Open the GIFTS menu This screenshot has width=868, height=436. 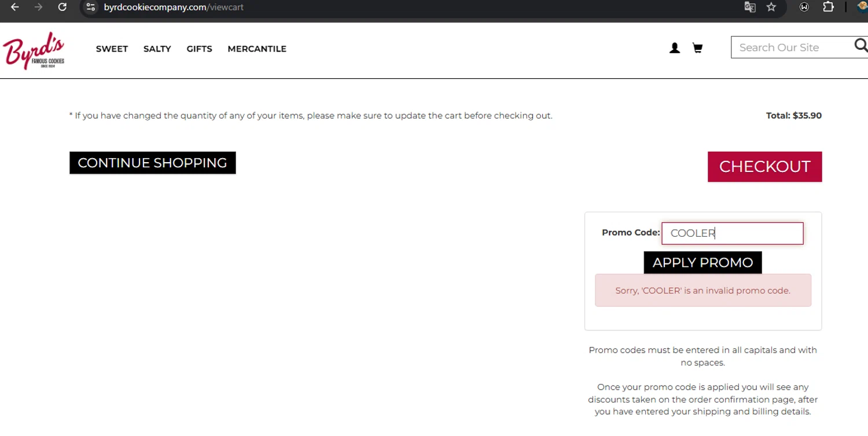(199, 49)
